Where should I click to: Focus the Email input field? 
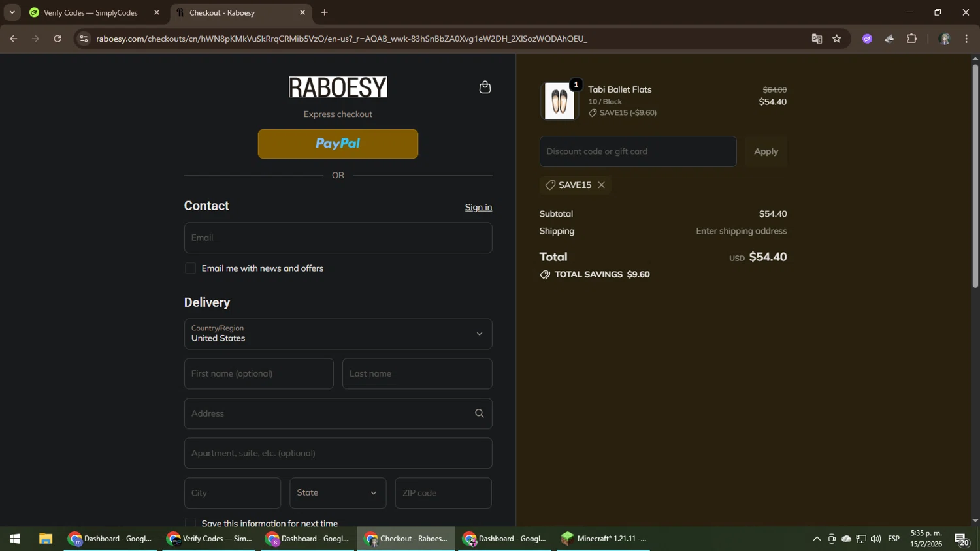tap(338, 238)
